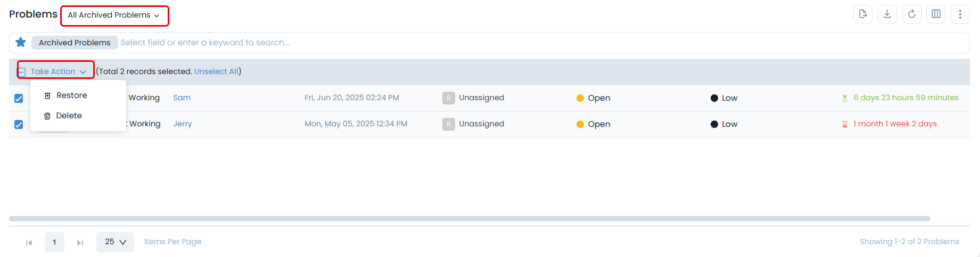Choose Restore from the action menu

[x=71, y=95]
